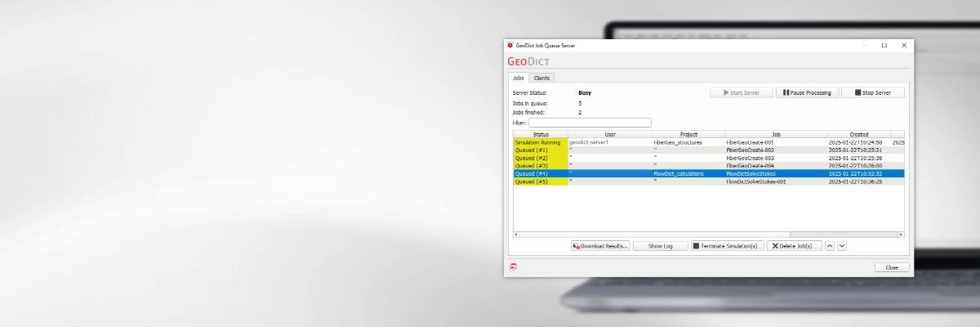Click job FiberGeoCreate-002
The image size is (980, 327).
coord(776,150)
